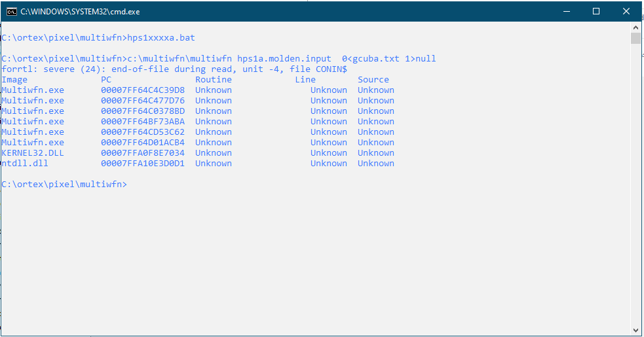Close the cmd.exe window
The width and height of the screenshot is (644, 337).
coord(626,12)
